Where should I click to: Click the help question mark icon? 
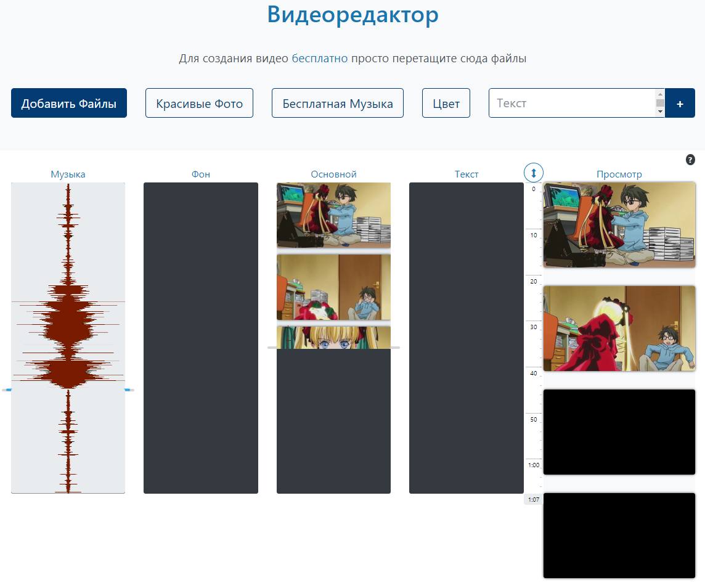690,160
